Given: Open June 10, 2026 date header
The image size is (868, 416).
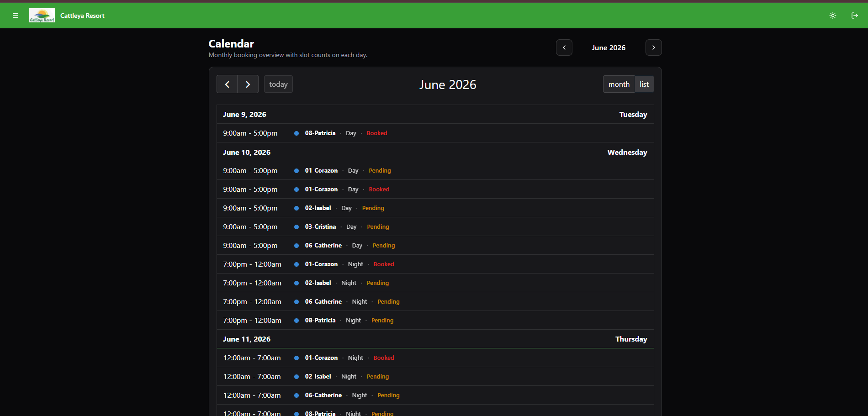Looking at the screenshot, I should (x=247, y=152).
